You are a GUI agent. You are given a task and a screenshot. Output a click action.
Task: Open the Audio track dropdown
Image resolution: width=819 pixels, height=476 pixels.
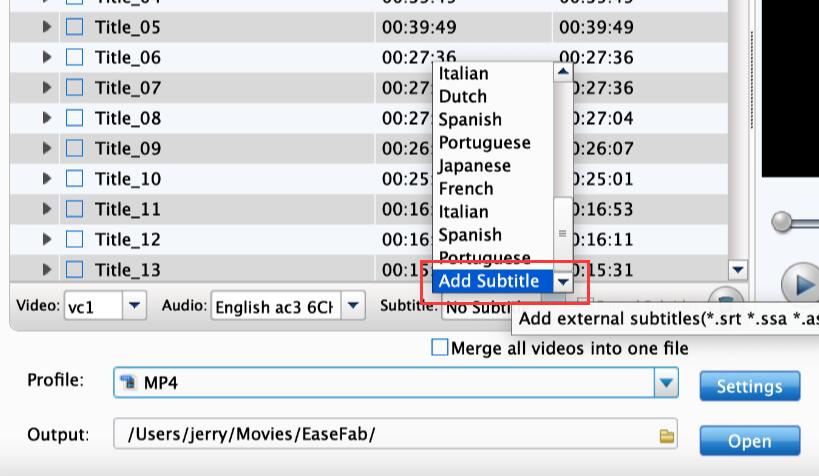coord(353,306)
